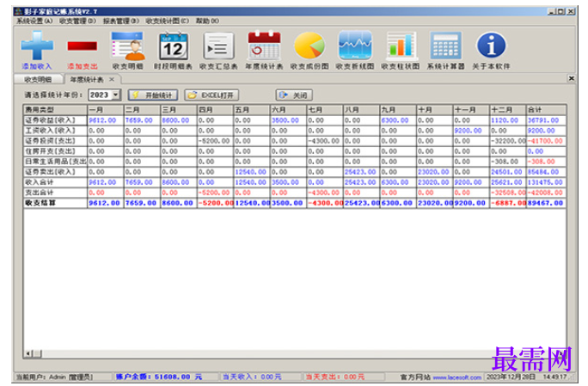The height and width of the screenshot is (386, 588).
Task: Click the table's left scroll arrow
Action: (28, 353)
